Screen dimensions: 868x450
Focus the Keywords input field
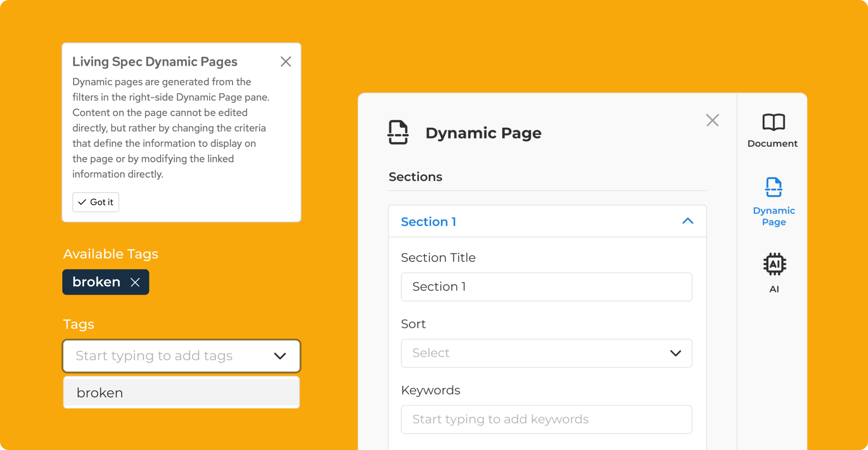point(546,419)
